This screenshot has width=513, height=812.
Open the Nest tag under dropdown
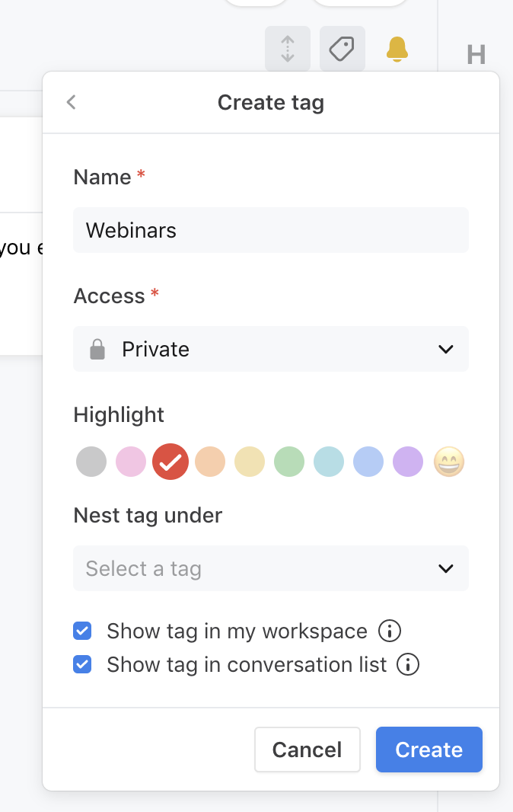click(270, 569)
